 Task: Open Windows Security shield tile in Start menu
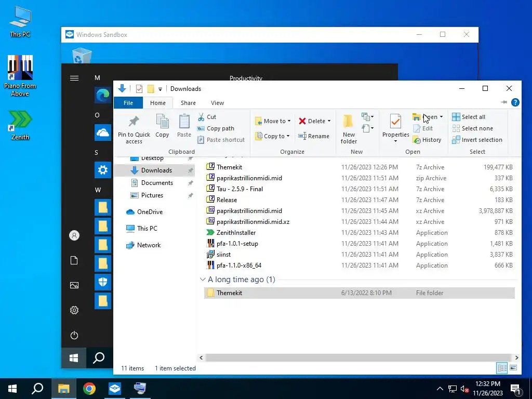pyautogui.click(x=102, y=282)
